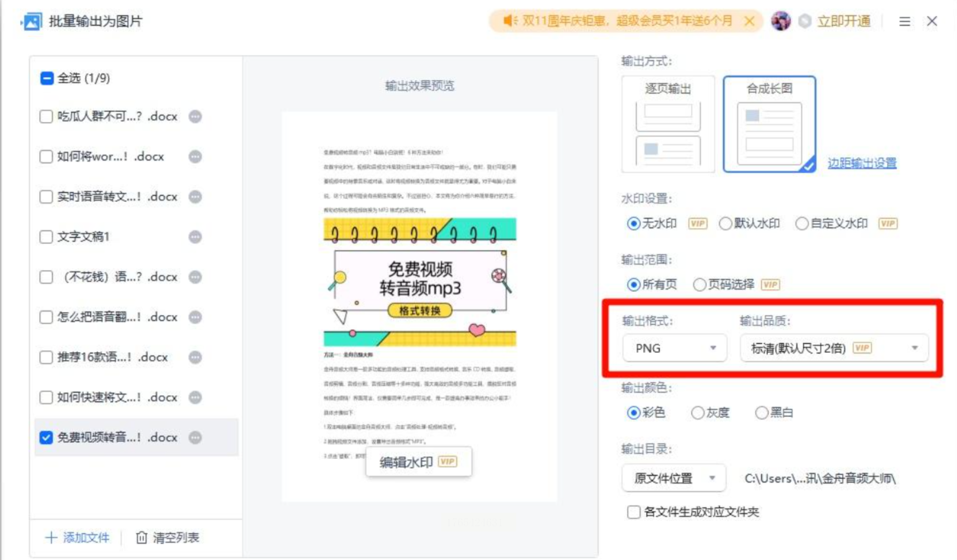Click the 清空列表 trash icon
Screen dimensions: 957x560
pyautogui.click(x=141, y=538)
